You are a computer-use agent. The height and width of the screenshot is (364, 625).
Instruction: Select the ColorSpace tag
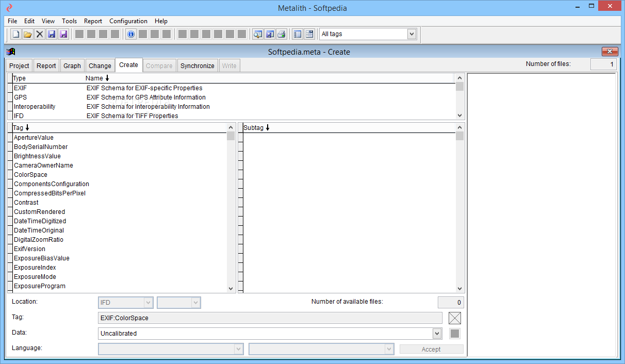point(120,175)
